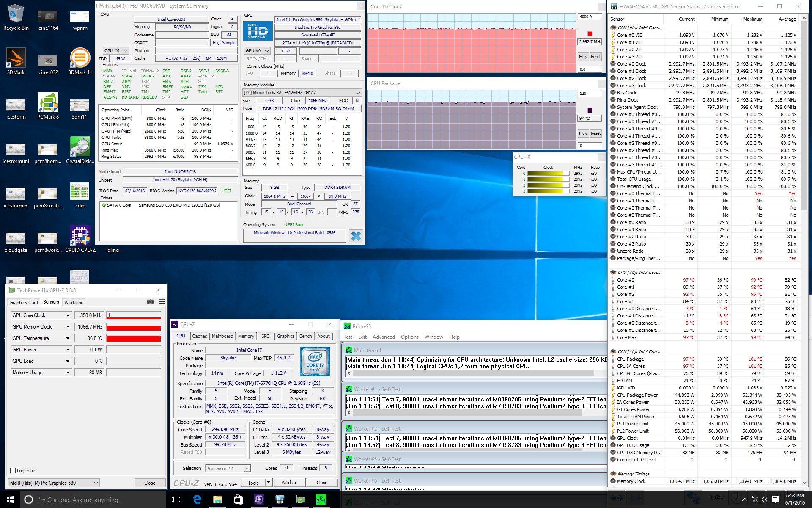Enable the Log to file checkbox
812x508 pixels.
click(x=13, y=470)
